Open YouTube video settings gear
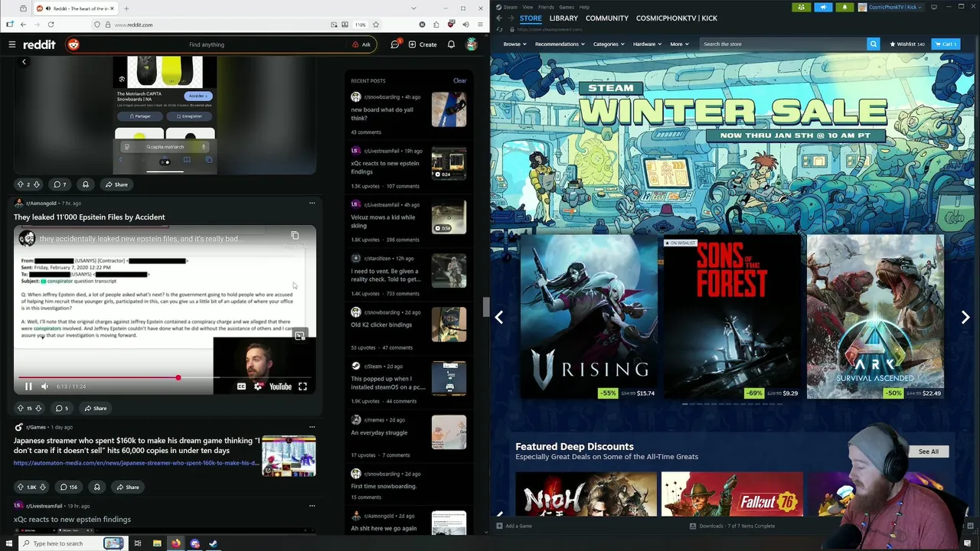 258,386
